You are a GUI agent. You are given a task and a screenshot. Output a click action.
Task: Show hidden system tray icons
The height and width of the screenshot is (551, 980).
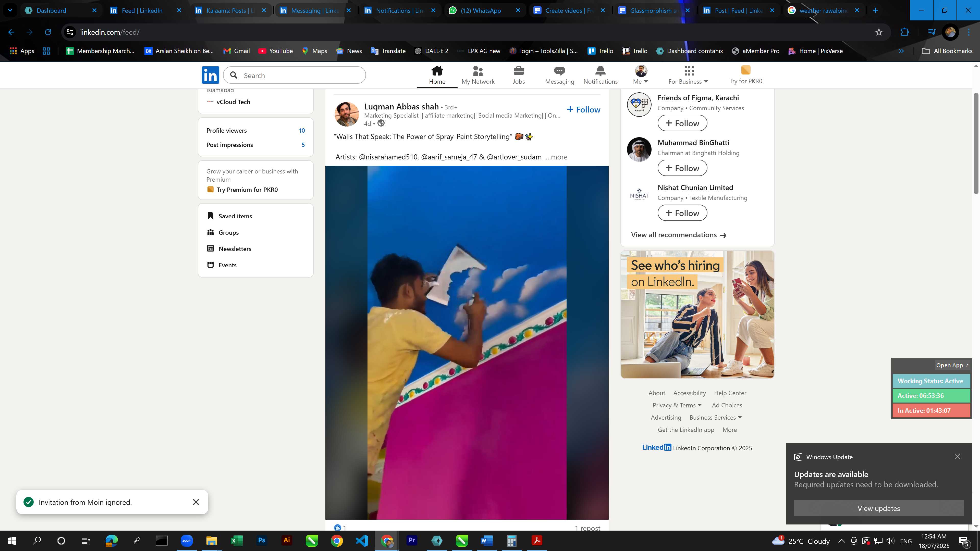841,541
